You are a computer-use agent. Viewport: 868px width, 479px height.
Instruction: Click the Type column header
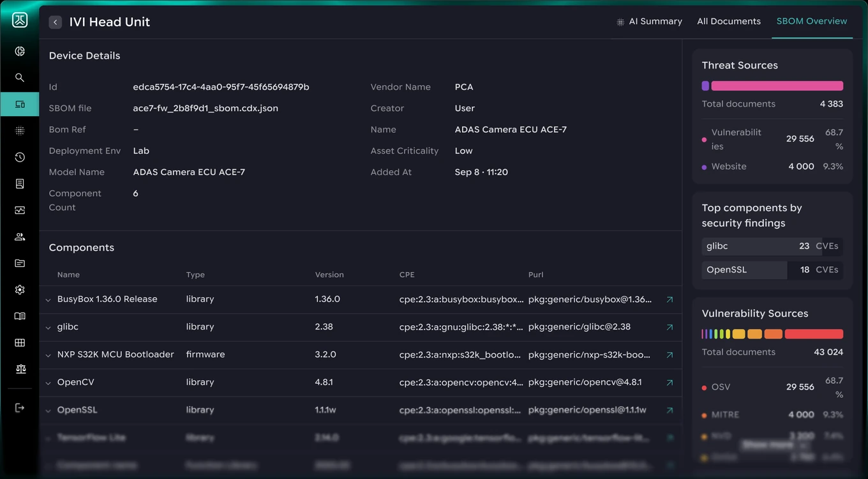(195, 275)
